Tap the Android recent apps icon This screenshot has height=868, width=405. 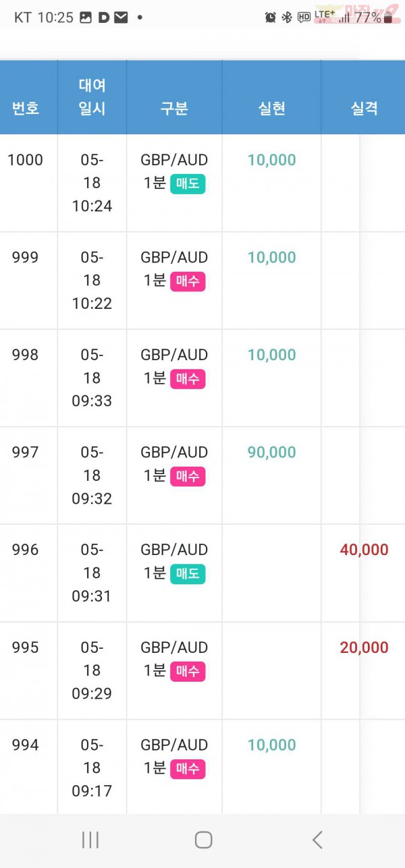[x=90, y=840]
